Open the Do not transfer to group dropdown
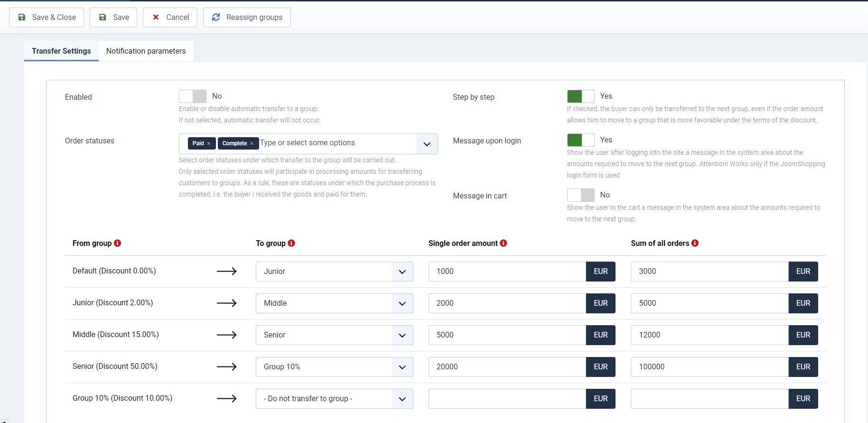 334,399
